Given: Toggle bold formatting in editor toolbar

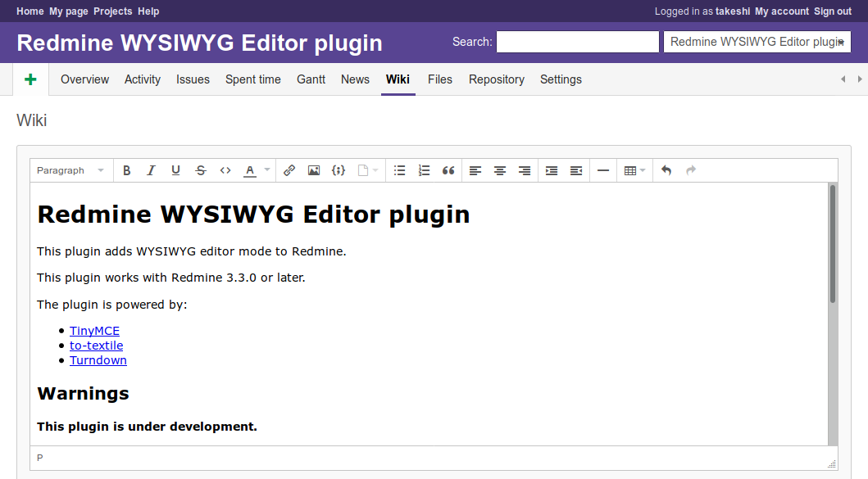Looking at the screenshot, I should (127, 170).
